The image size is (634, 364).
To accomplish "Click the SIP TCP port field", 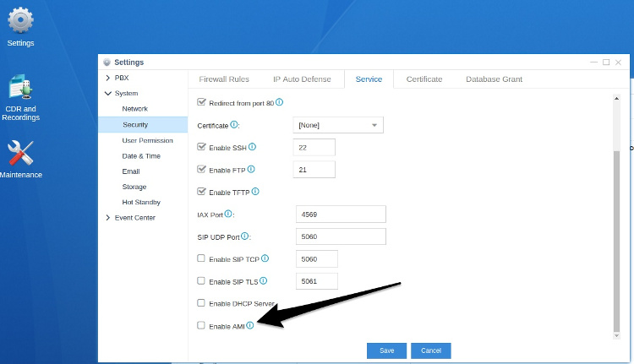I will (317, 259).
